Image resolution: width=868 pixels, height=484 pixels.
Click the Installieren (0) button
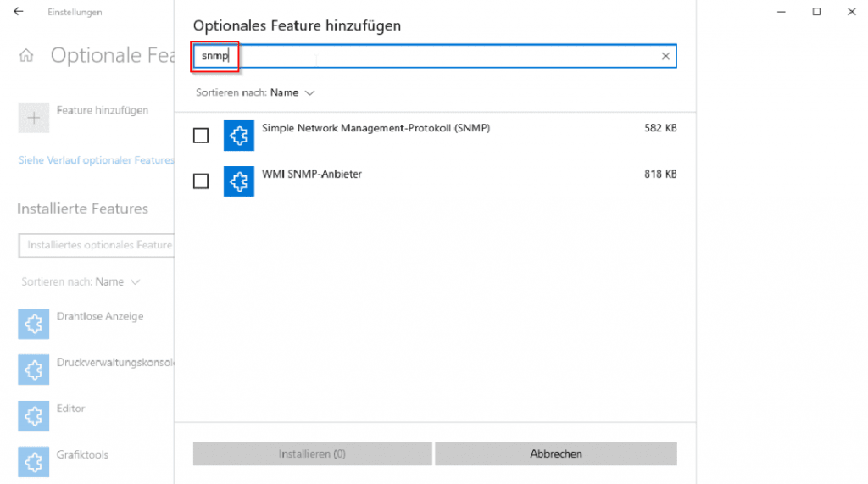pos(312,453)
